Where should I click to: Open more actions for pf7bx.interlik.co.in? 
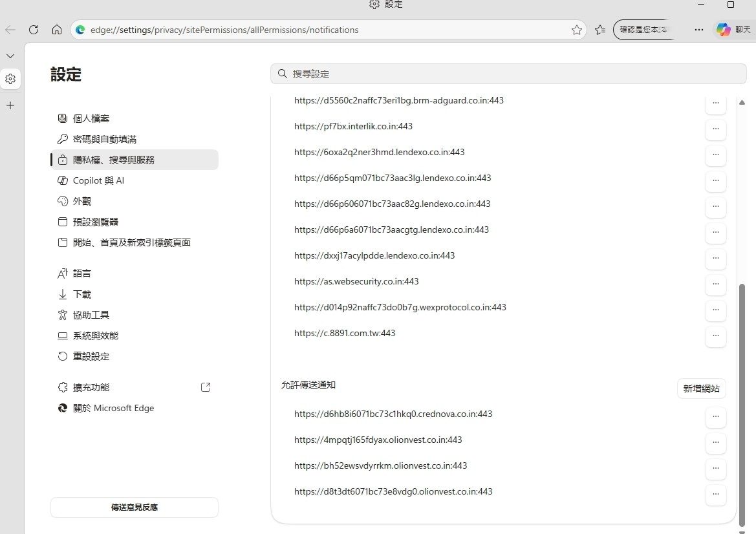tap(715, 129)
